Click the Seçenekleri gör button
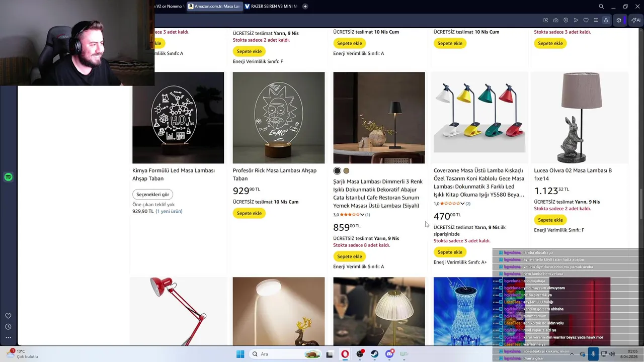Screen dimensions: 644x362 (x=153, y=195)
